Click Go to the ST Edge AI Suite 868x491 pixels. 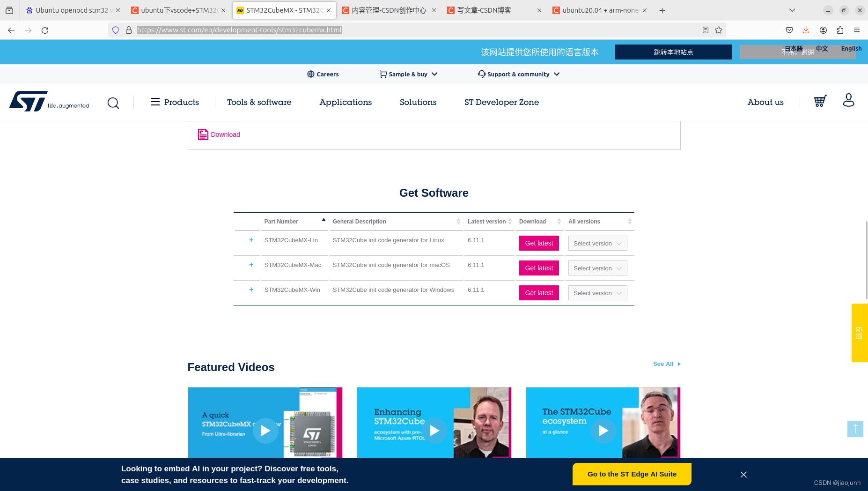click(632, 474)
